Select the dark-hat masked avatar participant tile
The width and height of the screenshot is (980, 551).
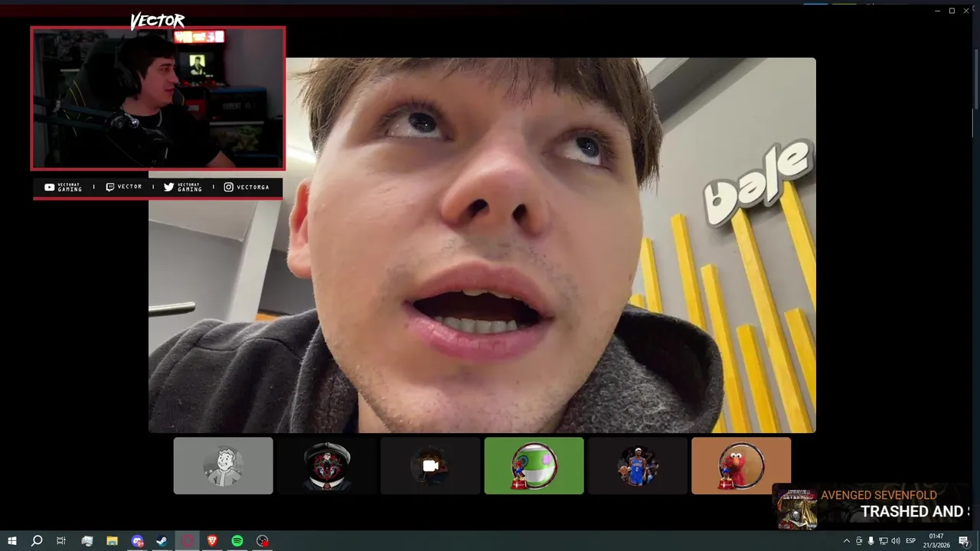pyautogui.click(x=327, y=465)
